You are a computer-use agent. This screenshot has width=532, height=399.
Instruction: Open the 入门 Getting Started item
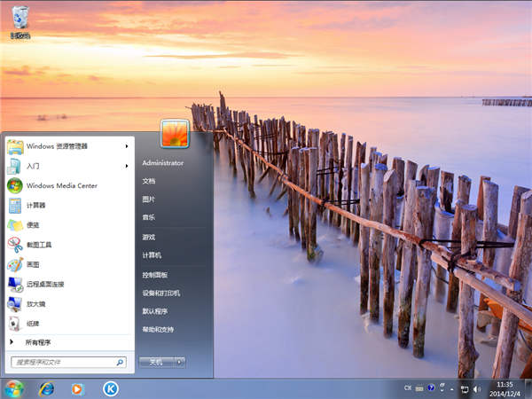68,166
